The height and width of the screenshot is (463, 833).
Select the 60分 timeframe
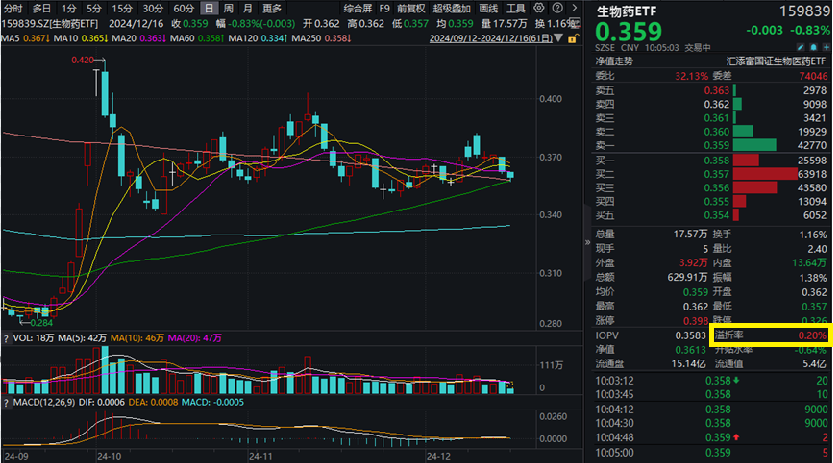183,8
